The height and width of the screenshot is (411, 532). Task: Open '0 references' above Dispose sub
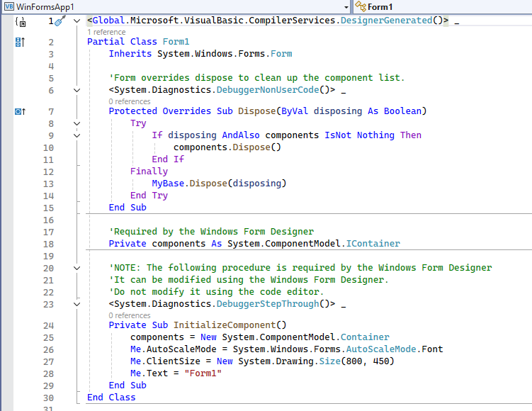click(129, 101)
